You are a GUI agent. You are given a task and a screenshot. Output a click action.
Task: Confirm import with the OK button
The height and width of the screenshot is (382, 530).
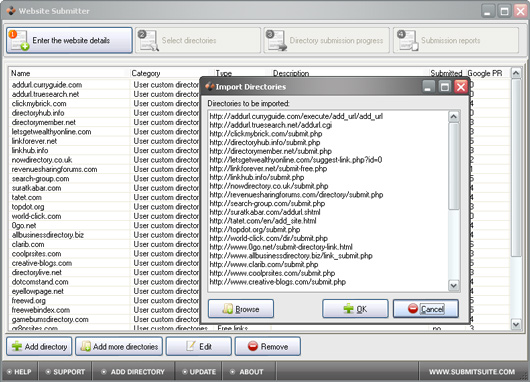click(355, 309)
